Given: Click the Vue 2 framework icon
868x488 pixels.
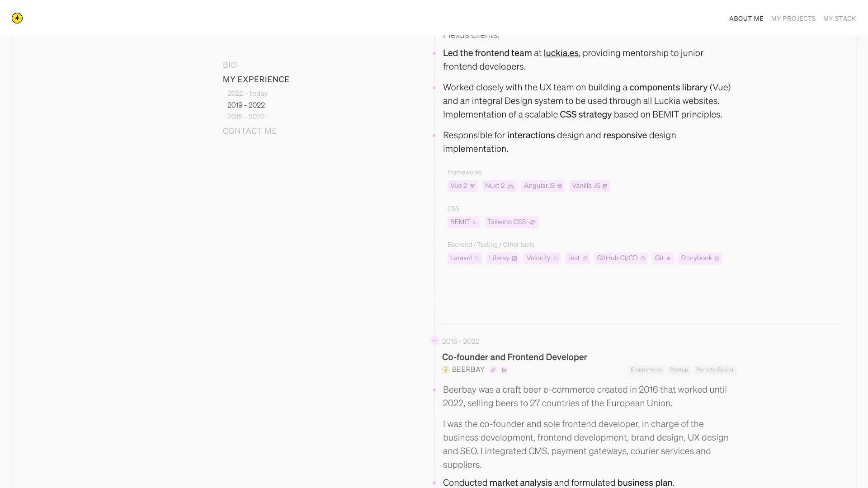Looking at the screenshot, I should (x=472, y=185).
